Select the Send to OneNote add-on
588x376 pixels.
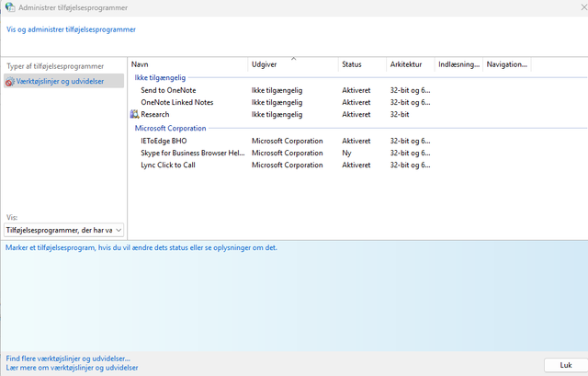pyautogui.click(x=168, y=90)
